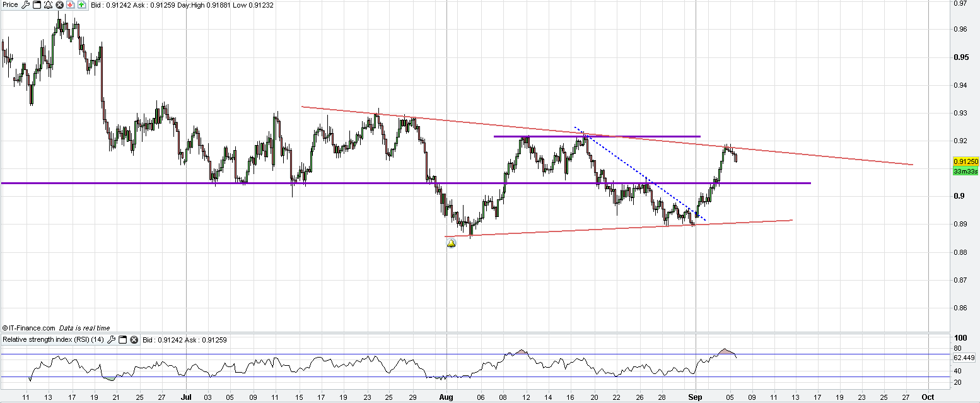The height and width of the screenshot is (403, 980).
Task: Click the Jul label on time axis
Action: (186, 398)
